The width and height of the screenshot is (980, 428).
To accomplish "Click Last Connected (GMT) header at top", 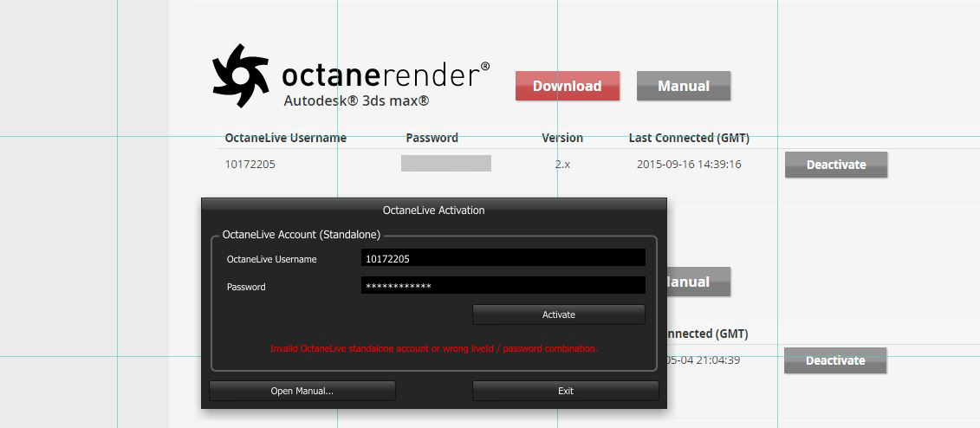I will pyautogui.click(x=689, y=138).
